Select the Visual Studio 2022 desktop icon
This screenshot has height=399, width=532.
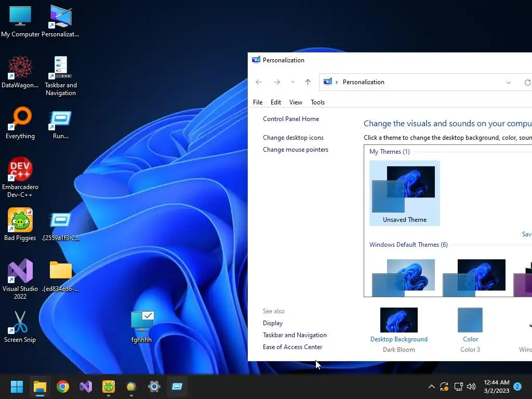pos(20,279)
